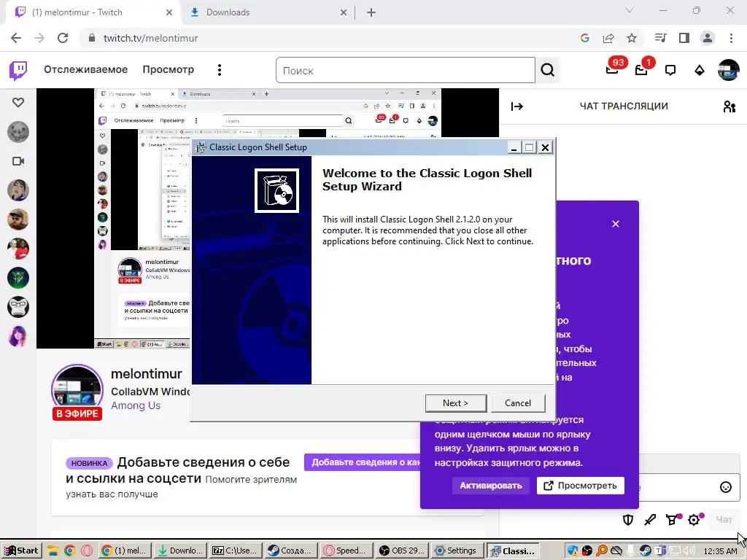Open the gray cat avatar channel in sidebar
The image size is (747, 560).
[x=18, y=132]
